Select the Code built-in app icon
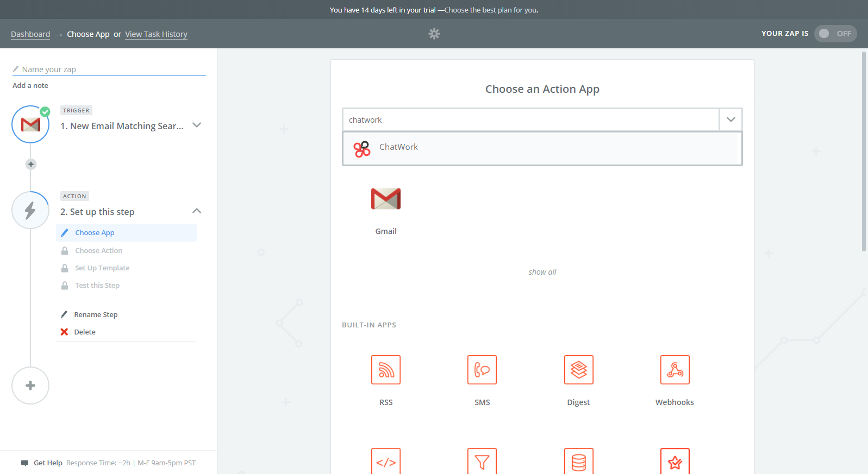The image size is (868, 474). point(386,462)
